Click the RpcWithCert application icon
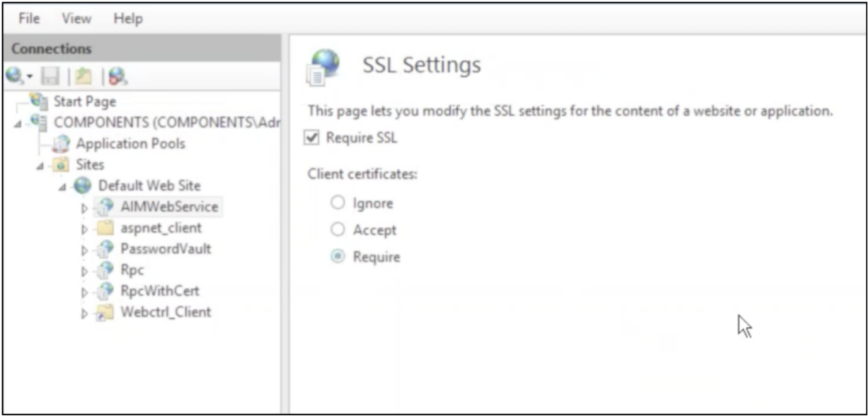868x416 pixels. click(x=105, y=291)
